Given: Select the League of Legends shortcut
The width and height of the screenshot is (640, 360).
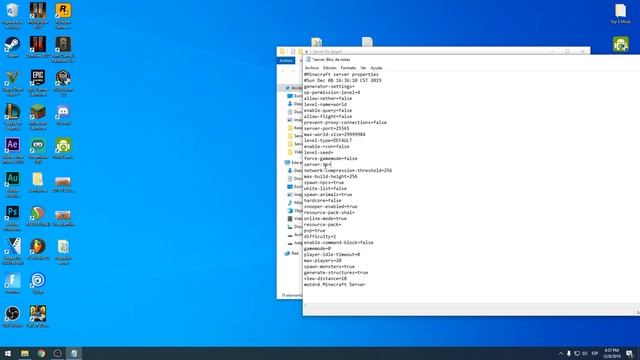Looking at the screenshot, I should tap(12, 117).
